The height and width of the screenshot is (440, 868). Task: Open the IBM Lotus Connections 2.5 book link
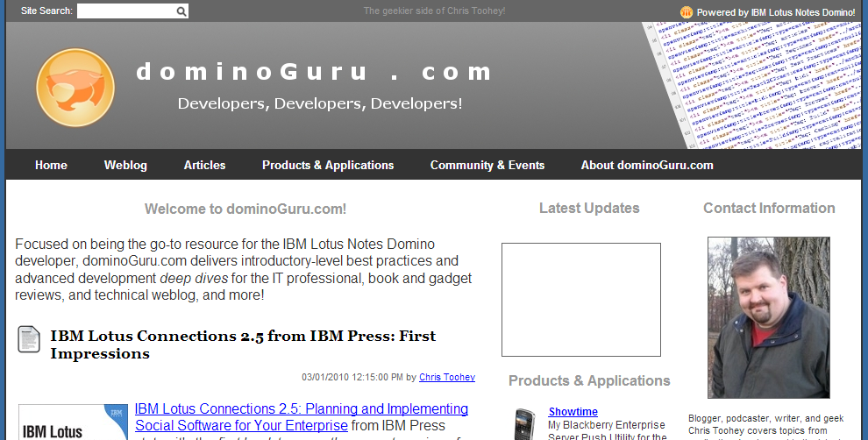pos(302,416)
